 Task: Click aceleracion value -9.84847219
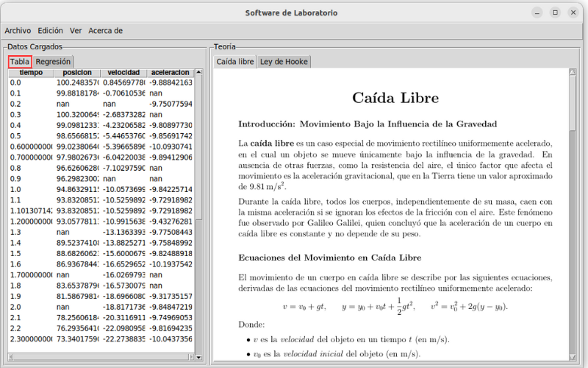[171, 307]
